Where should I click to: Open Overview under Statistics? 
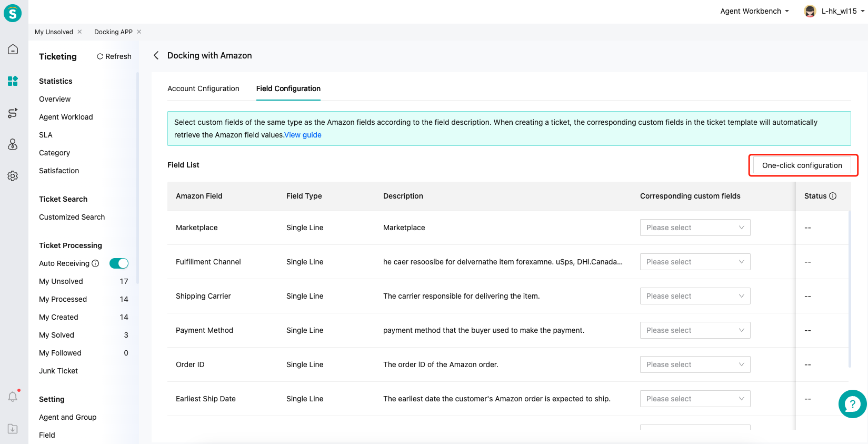click(55, 99)
